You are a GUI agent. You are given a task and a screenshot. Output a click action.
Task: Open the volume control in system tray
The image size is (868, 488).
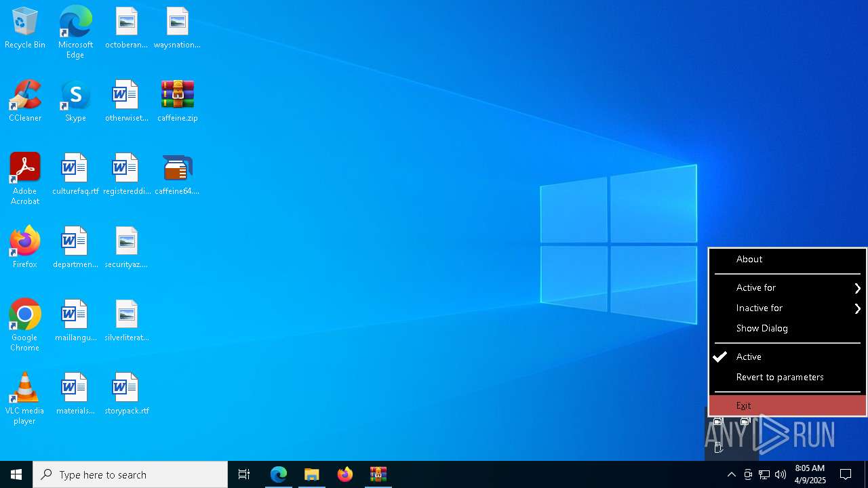781,474
